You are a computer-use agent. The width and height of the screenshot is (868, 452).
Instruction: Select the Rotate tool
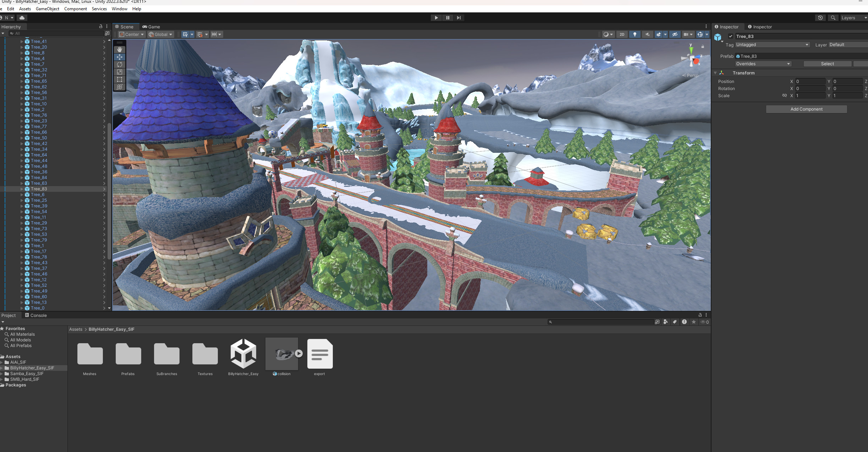coord(120,65)
